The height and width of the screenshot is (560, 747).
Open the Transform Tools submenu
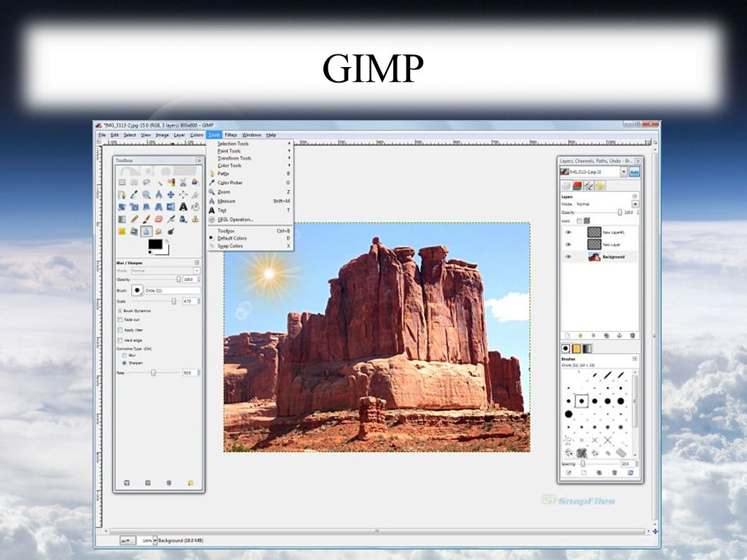251,158
